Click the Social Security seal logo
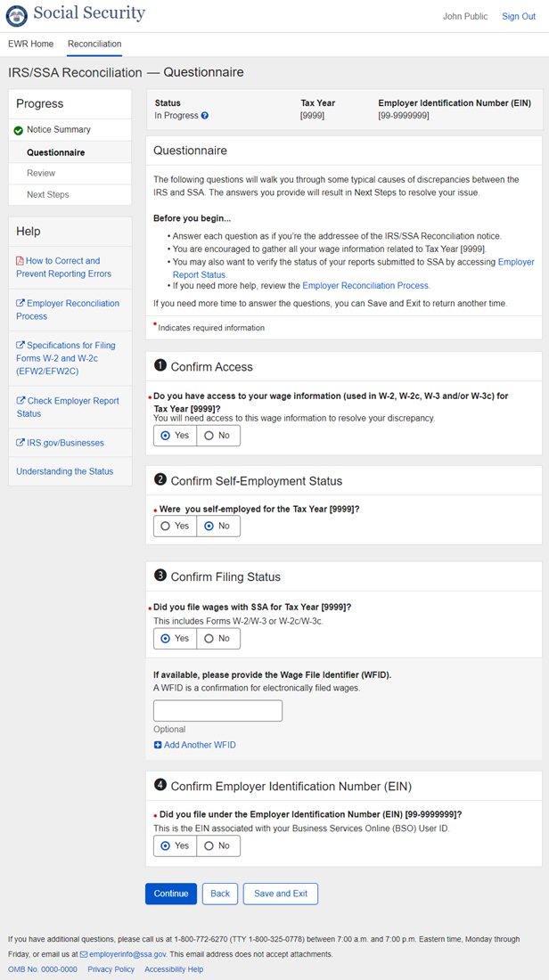Screen dimensions: 549x980 18,15
